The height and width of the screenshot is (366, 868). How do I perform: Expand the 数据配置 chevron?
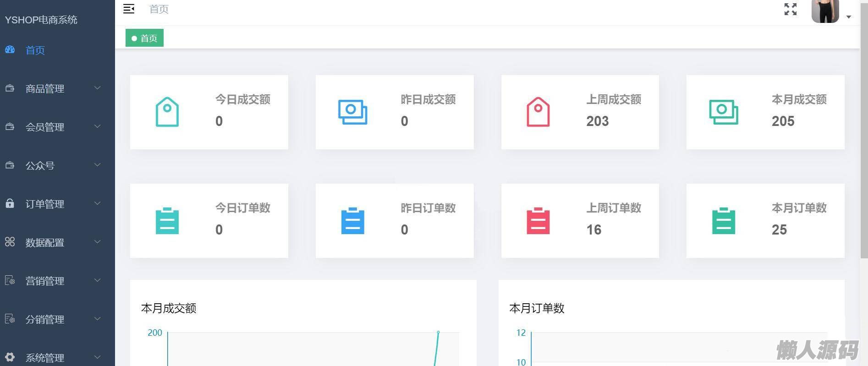coord(97,242)
